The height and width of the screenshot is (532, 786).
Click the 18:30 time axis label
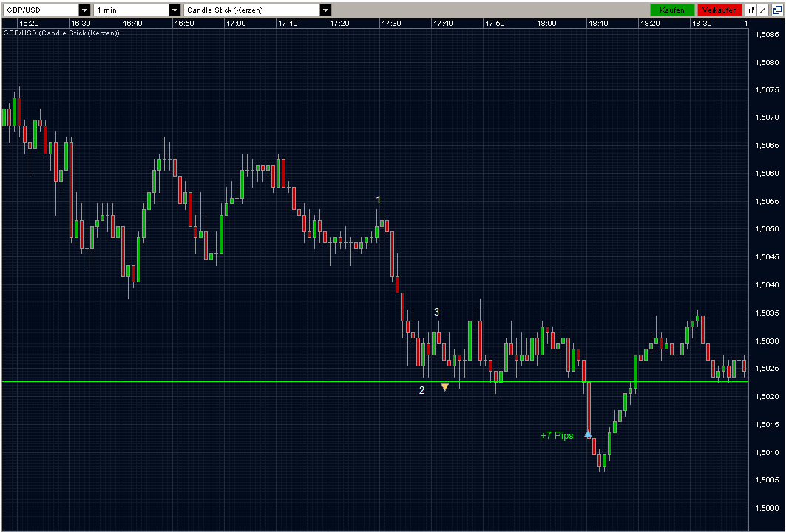(x=702, y=24)
